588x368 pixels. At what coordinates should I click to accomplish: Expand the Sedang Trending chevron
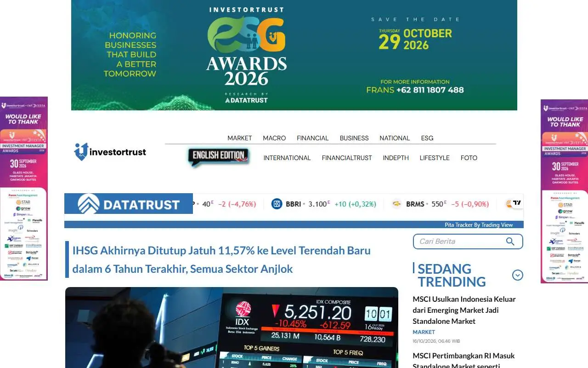[x=518, y=275]
